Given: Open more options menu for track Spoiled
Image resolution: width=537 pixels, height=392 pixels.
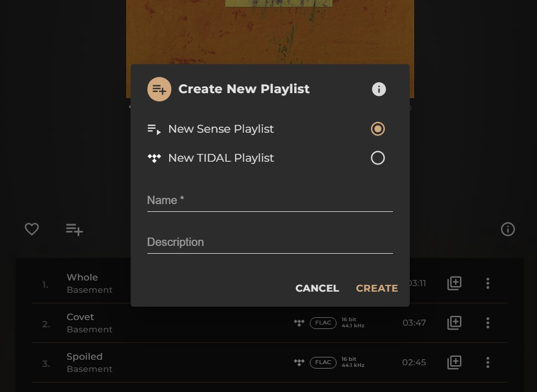Looking at the screenshot, I should click(487, 362).
